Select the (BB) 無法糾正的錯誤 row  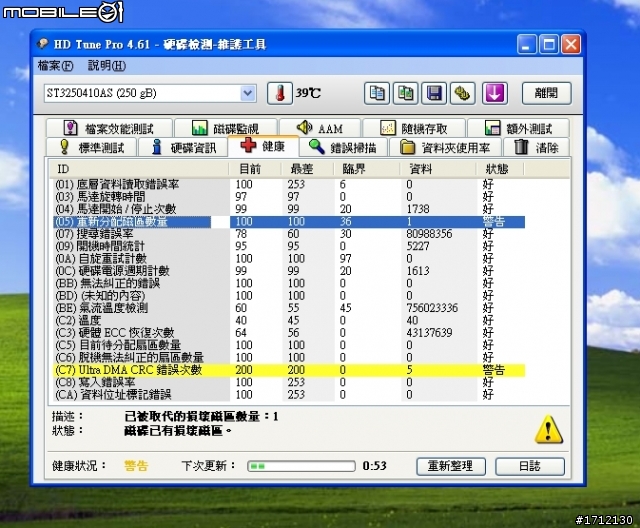(x=289, y=283)
